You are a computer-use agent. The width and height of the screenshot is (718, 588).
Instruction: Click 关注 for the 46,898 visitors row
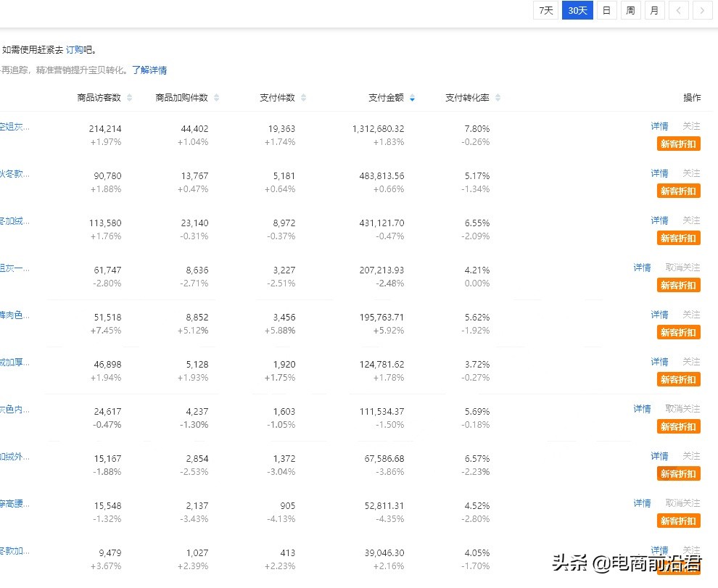(x=691, y=362)
